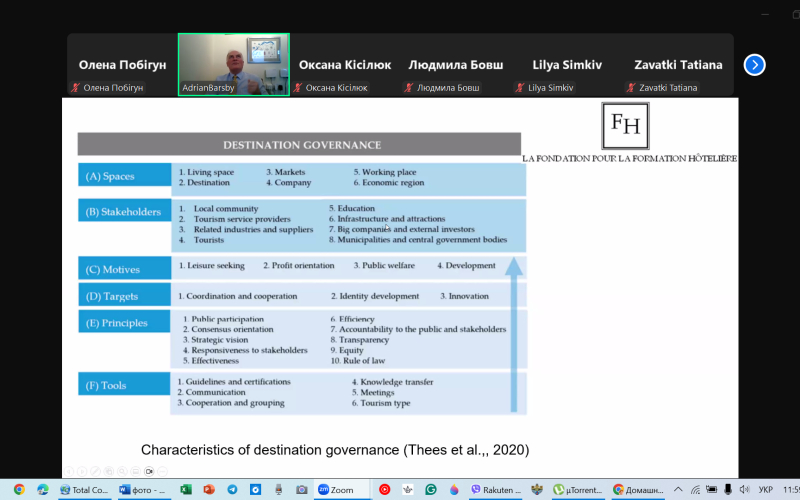Select Lilya Simkiv participant tile
800x500 pixels.
point(567,65)
